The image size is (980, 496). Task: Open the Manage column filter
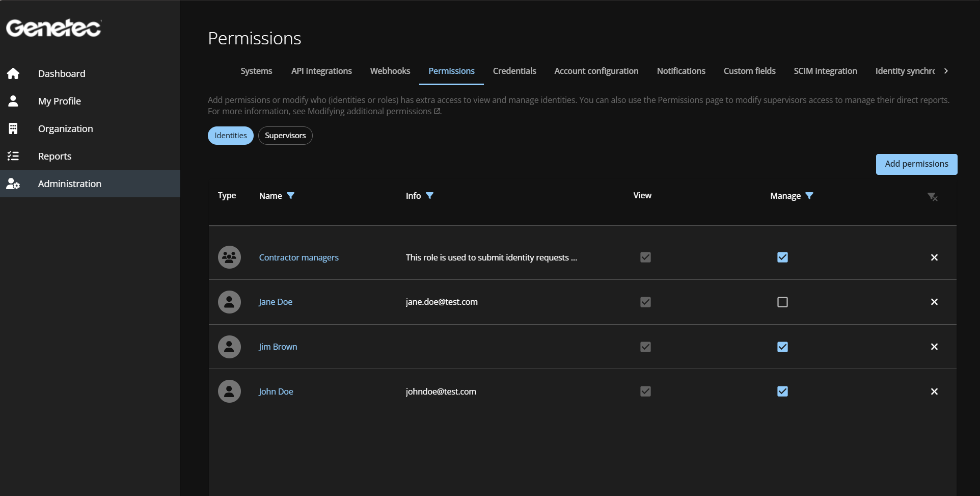coord(809,196)
